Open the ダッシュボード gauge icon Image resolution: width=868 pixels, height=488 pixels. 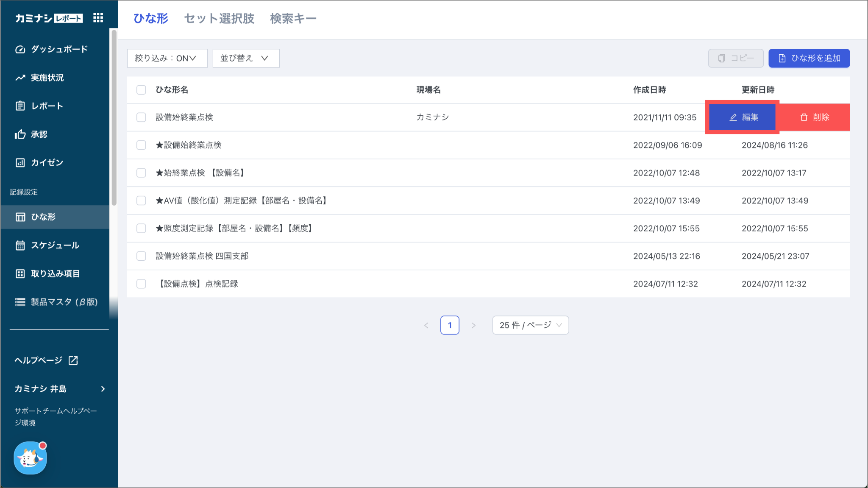pyautogui.click(x=20, y=50)
